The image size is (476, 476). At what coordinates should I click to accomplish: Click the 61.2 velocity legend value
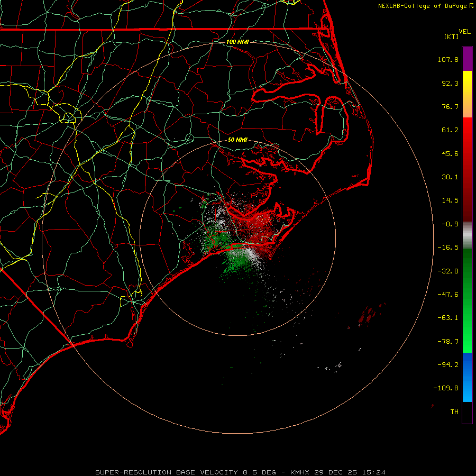point(450,130)
